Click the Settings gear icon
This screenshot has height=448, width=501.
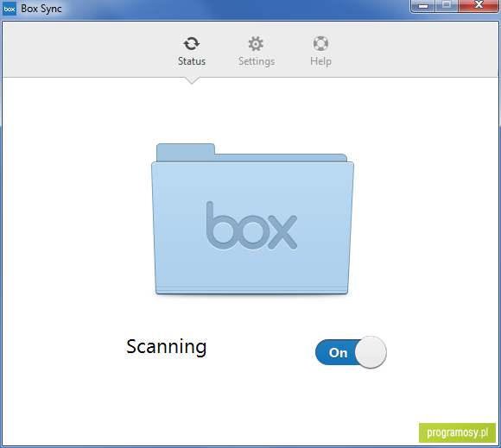(256, 44)
